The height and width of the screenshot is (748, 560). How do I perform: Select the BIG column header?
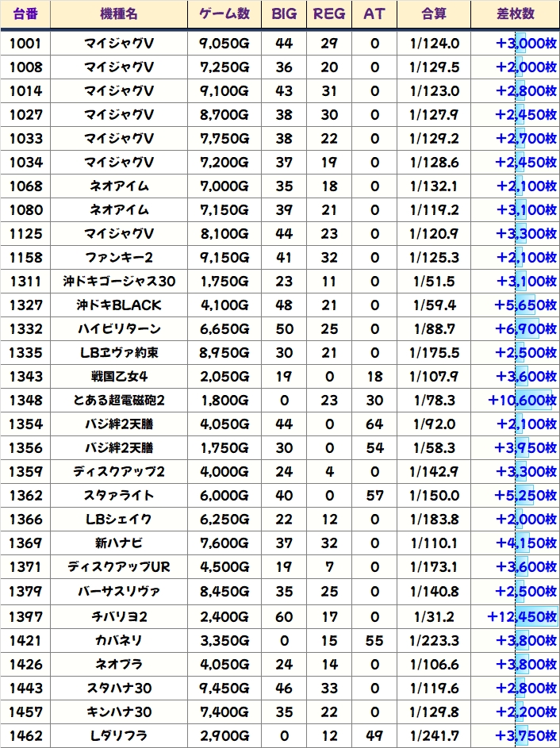tap(283, 14)
